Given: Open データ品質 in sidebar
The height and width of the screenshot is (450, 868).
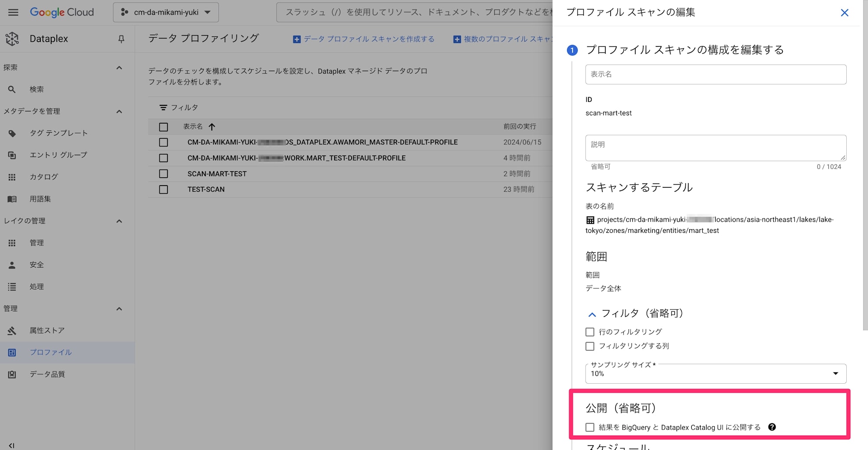Looking at the screenshot, I should [x=47, y=374].
